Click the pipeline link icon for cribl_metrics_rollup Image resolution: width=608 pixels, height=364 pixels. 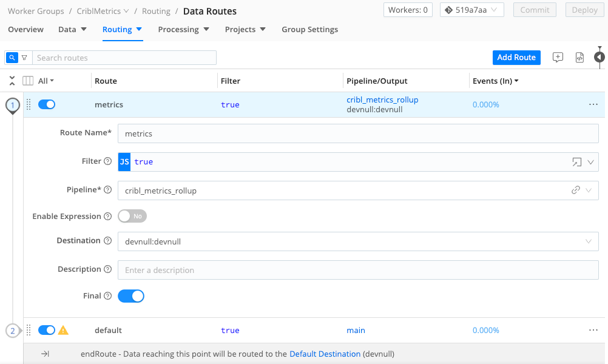[575, 190]
